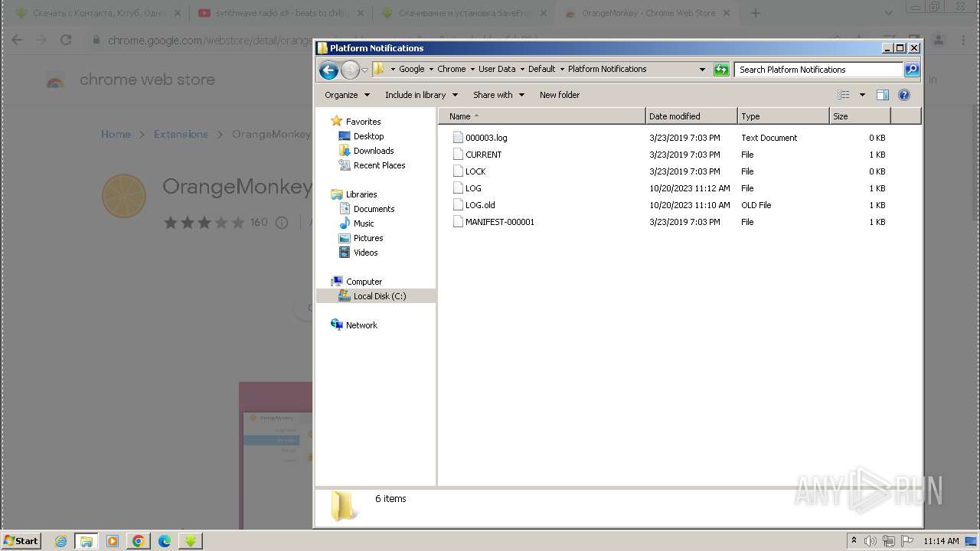Screen dimensions: 980x551
Task: Select Libraries in navigation pane
Action: click(361, 194)
